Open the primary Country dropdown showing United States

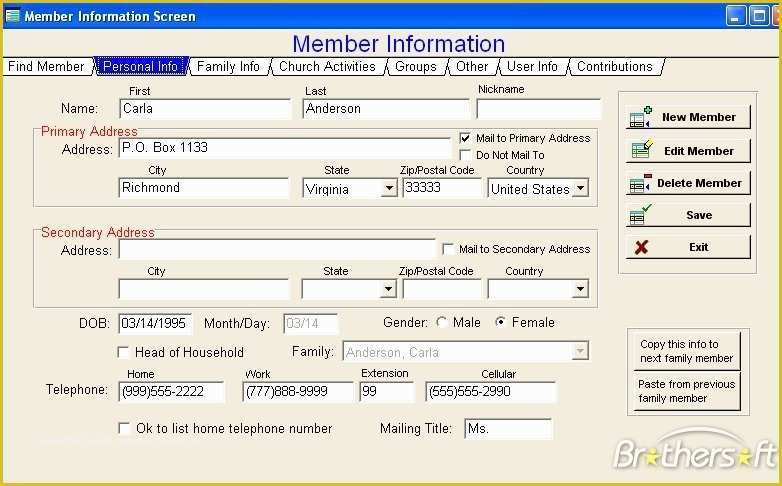click(x=581, y=189)
